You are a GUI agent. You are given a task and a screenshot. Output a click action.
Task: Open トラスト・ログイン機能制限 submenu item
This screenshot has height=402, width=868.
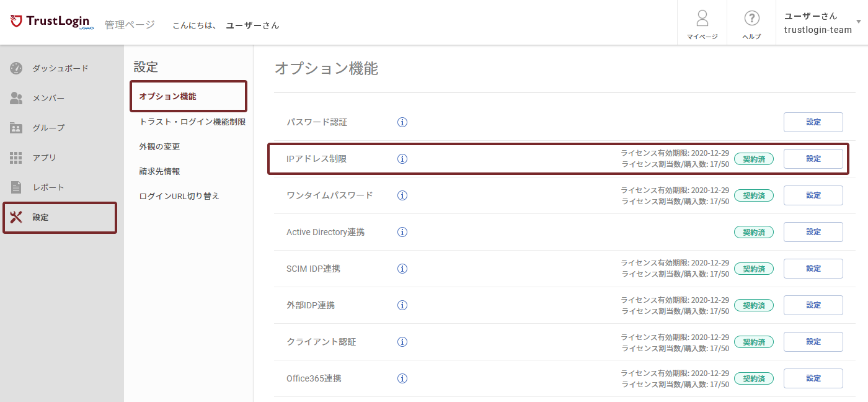192,122
